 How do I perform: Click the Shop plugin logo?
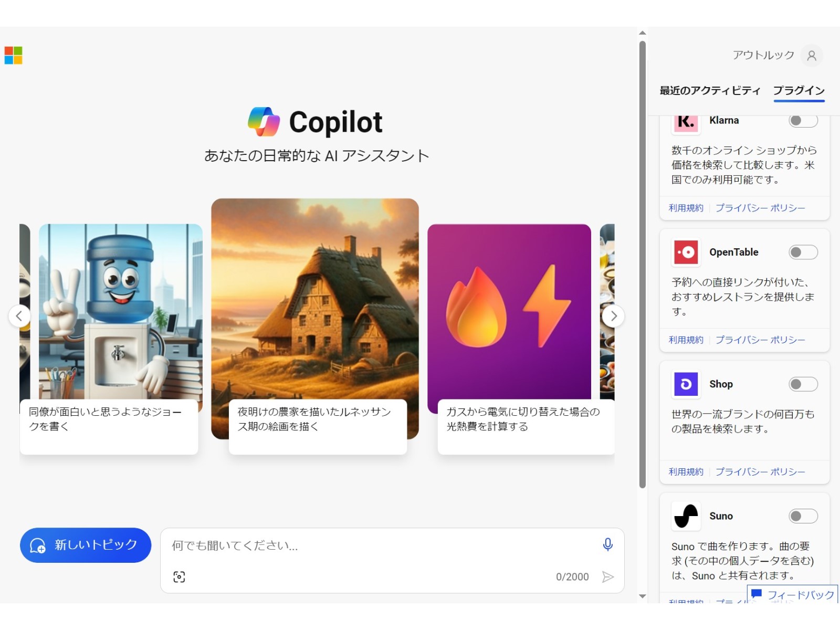[686, 384]
